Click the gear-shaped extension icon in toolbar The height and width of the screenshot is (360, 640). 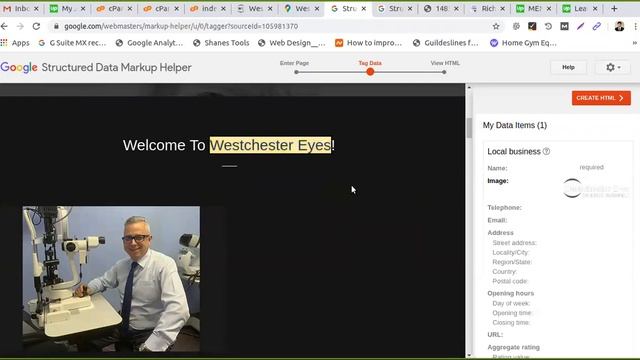coord(516,26)
